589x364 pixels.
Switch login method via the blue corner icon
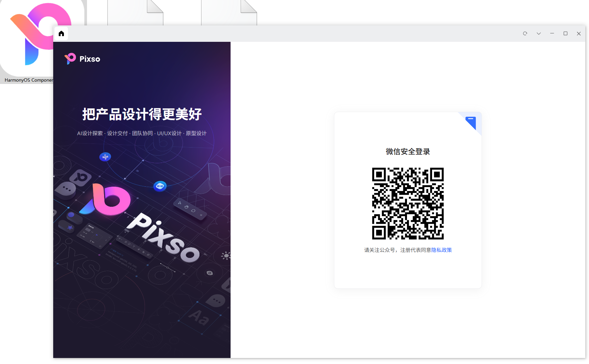coord(471,123)
